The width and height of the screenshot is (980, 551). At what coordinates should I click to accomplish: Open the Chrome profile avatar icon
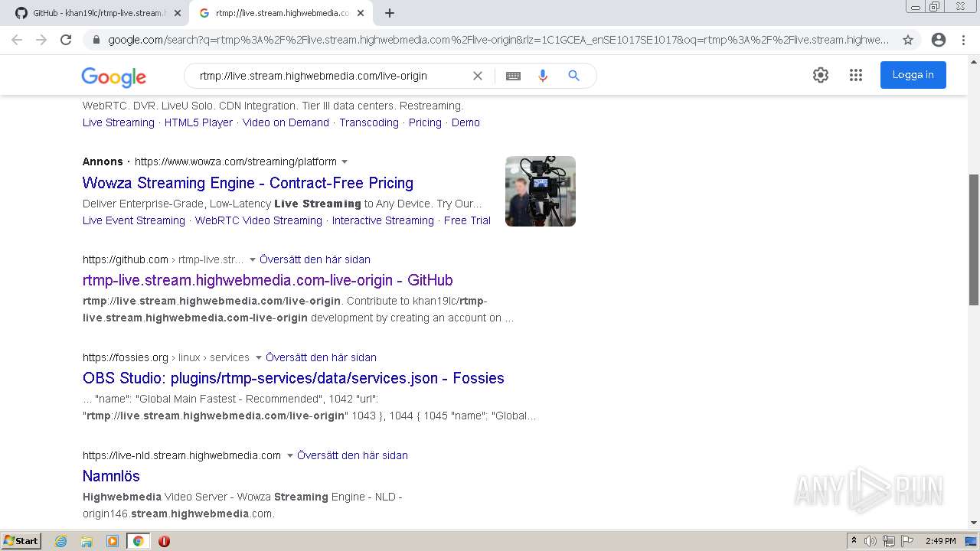[939, 40]
